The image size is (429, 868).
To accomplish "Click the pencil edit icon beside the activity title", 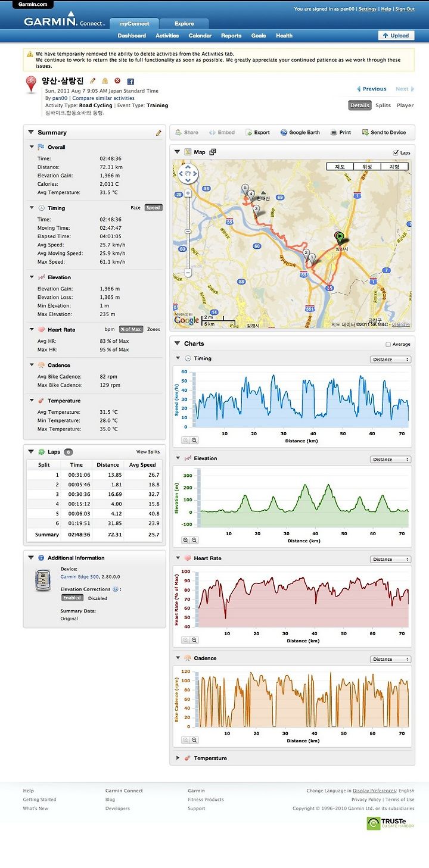I will pyautogui.click(x=92, y=81).
